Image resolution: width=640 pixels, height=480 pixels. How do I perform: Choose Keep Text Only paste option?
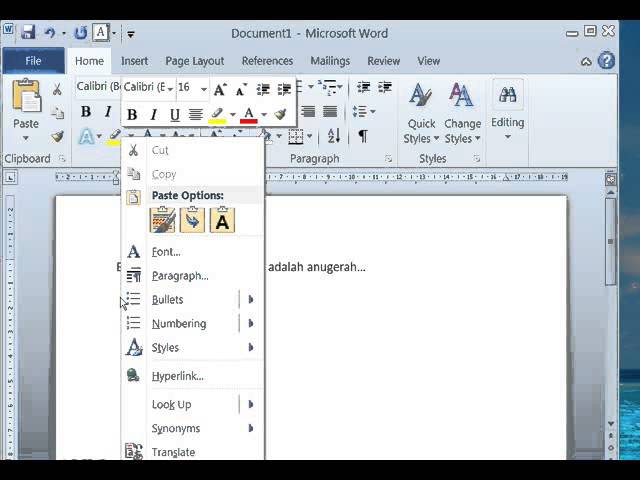tap(222, 220)
